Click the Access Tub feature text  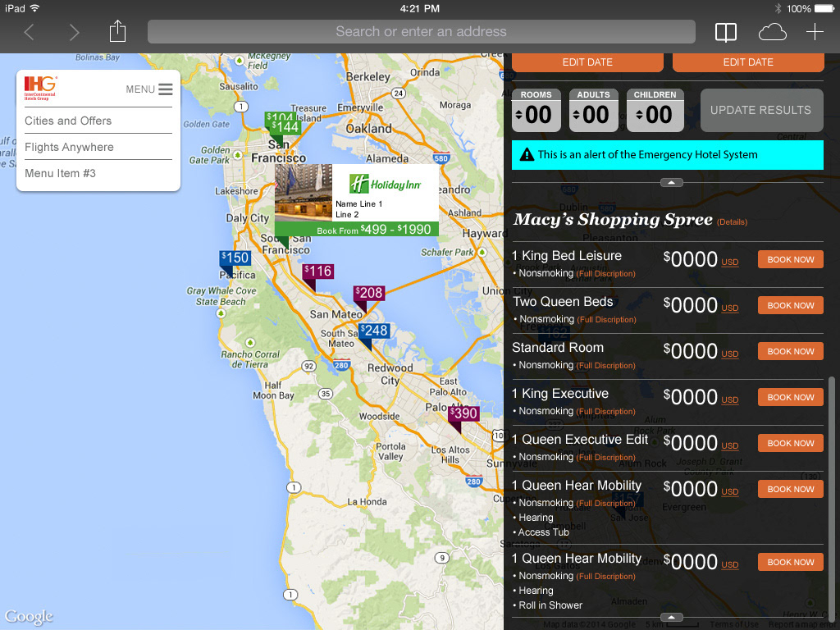click(544, 532)
